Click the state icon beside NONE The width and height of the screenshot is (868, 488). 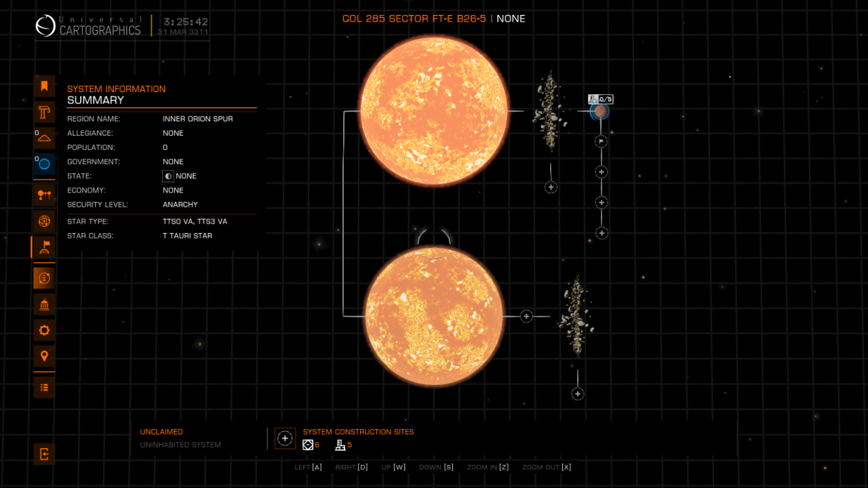tap(168, 176)
